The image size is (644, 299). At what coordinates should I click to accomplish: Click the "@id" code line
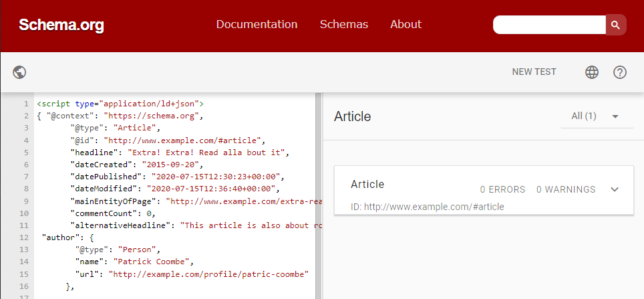click(x=168, y=140)
